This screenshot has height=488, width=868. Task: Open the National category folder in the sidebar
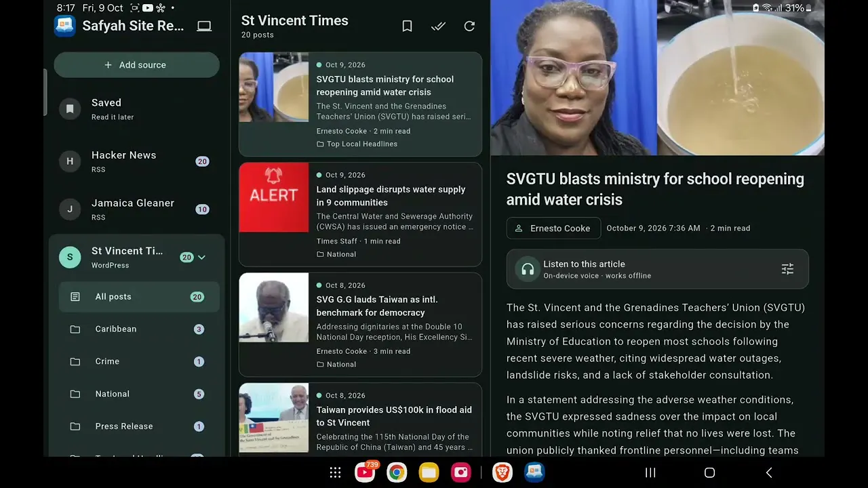[139, 394]
